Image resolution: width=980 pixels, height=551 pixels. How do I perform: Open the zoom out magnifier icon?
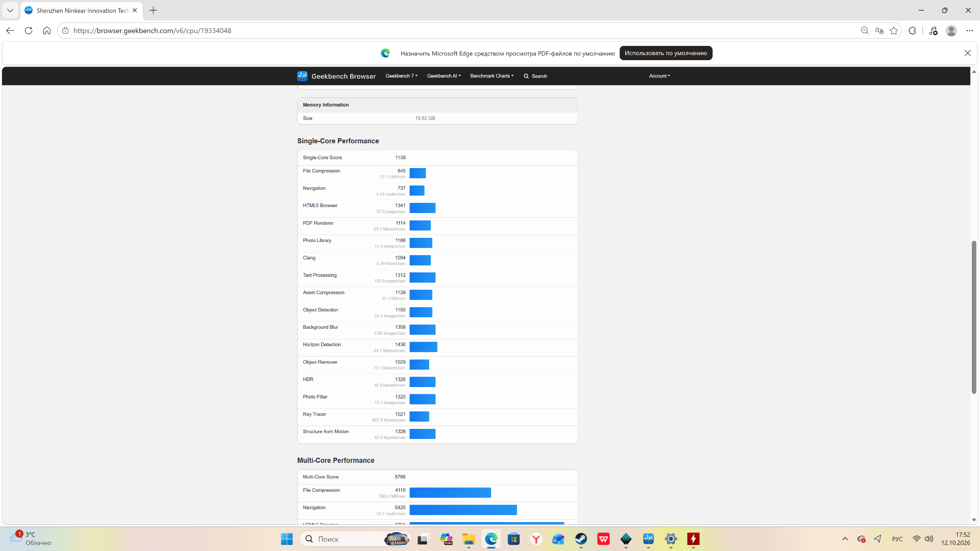click(865, 30)
